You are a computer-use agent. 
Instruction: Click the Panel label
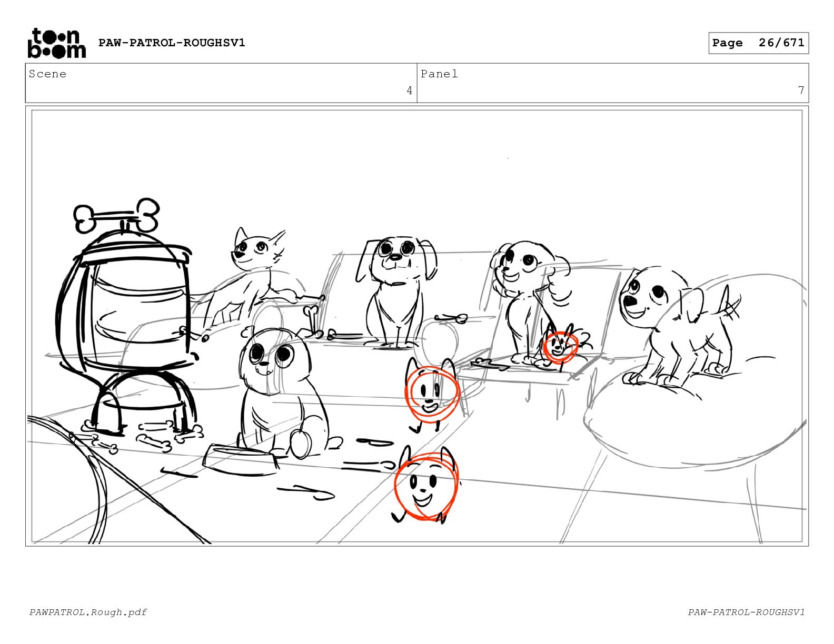coord(439,74)
